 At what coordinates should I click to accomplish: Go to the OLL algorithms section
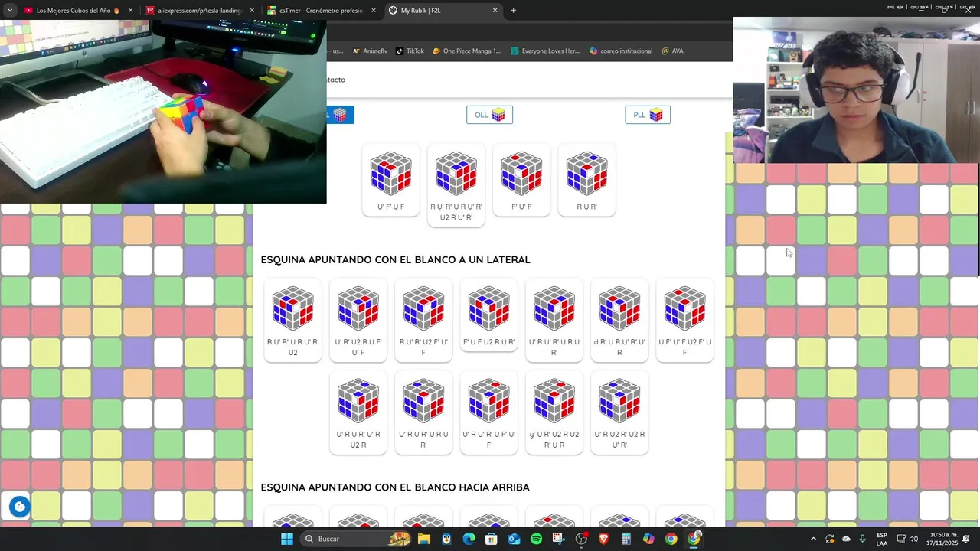[x=489, y=115]
